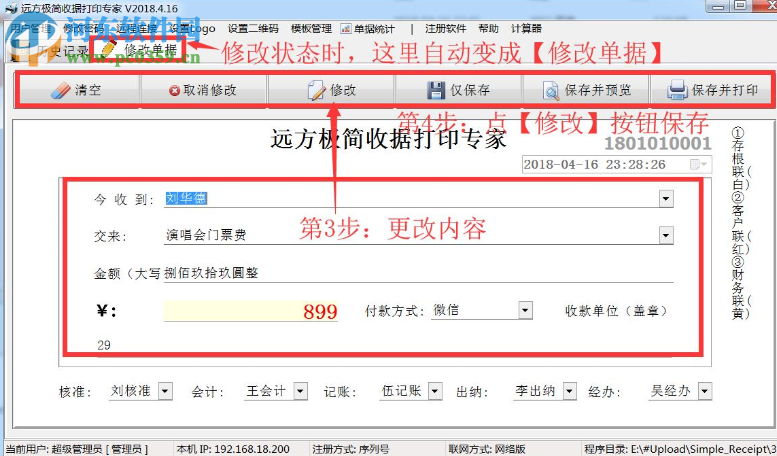Switch to the 修改单据 tab
777x456 pixels.
[x=139, y=49]
